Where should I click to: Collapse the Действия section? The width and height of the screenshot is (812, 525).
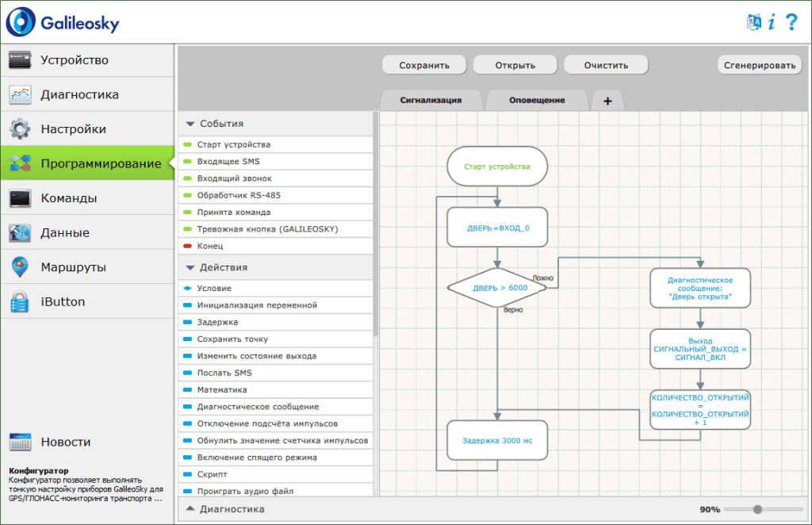point(190,268)
